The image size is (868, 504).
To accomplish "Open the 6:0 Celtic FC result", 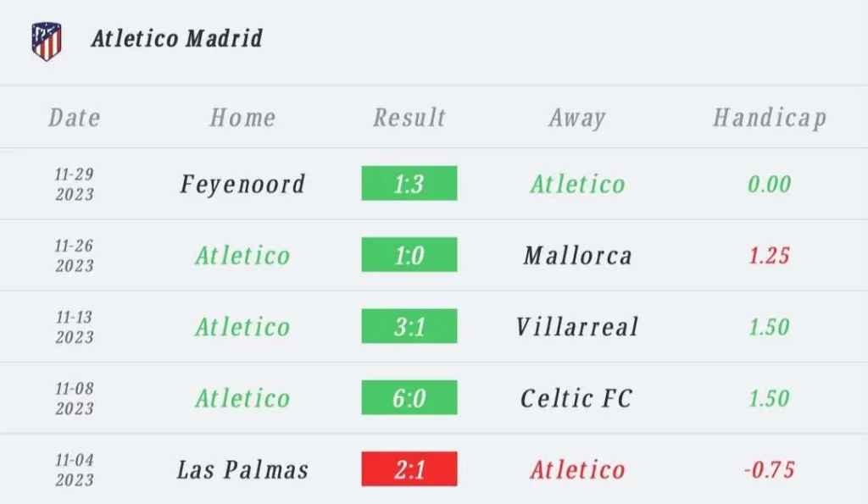I will (x=409, y=397).
